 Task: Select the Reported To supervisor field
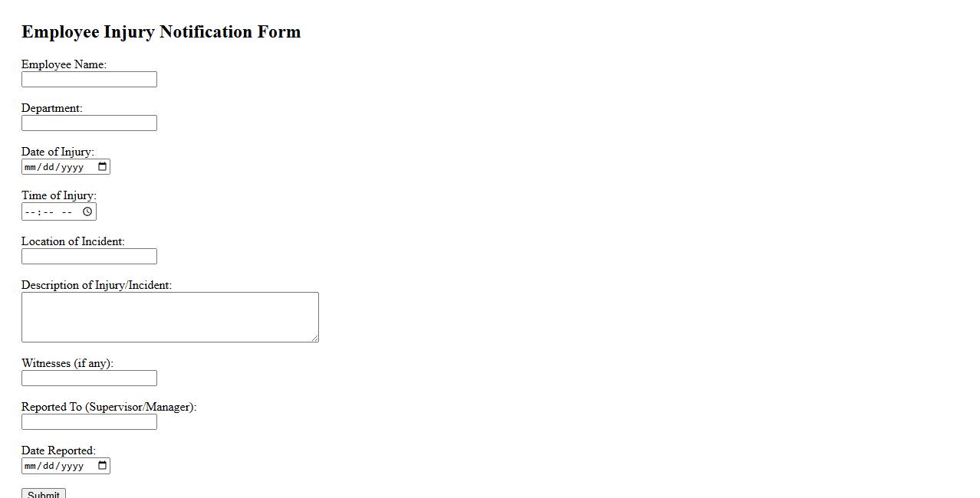click(x=89, y=422)
